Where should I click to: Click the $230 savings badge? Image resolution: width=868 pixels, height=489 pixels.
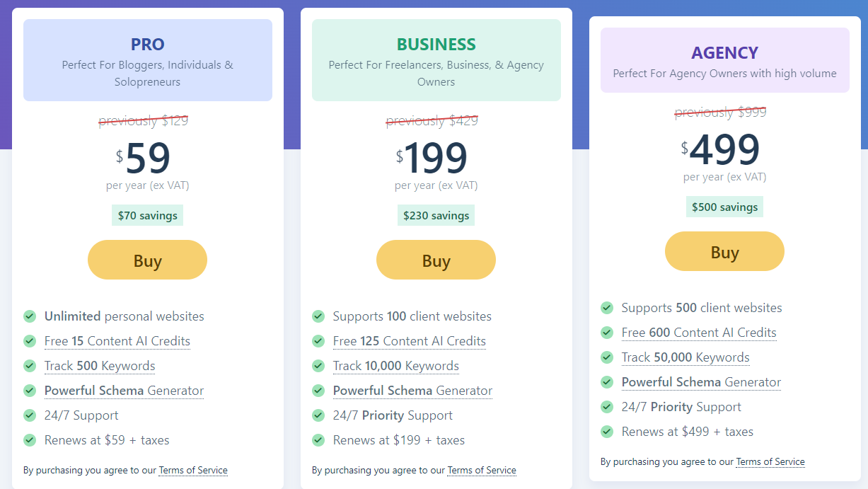(x=436, y=215)
